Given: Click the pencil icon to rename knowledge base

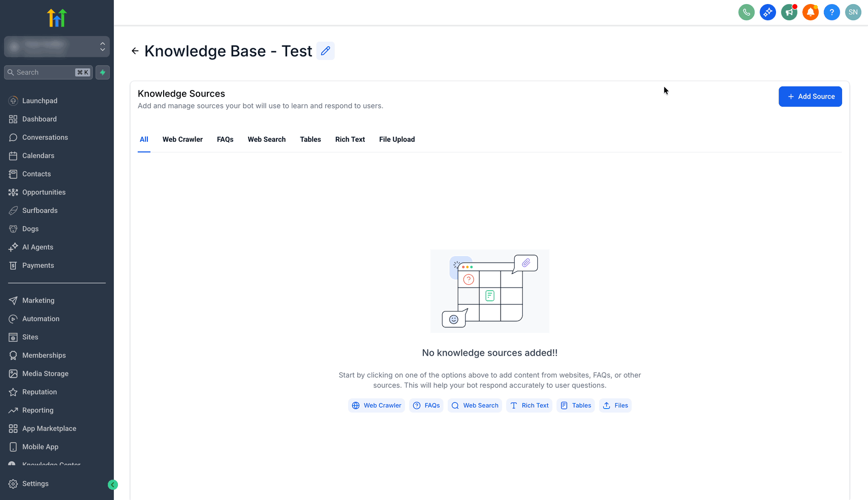Looking at the screenshot, I should click(x=325, y=51).
